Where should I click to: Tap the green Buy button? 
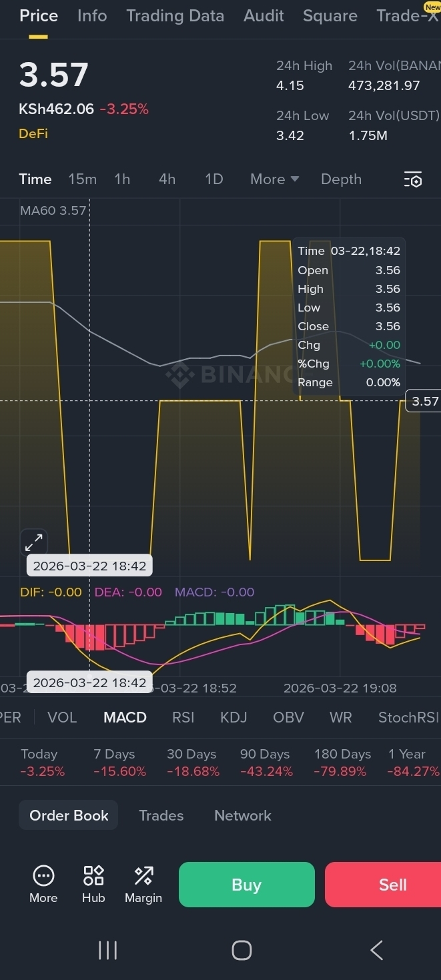(246, 885)
